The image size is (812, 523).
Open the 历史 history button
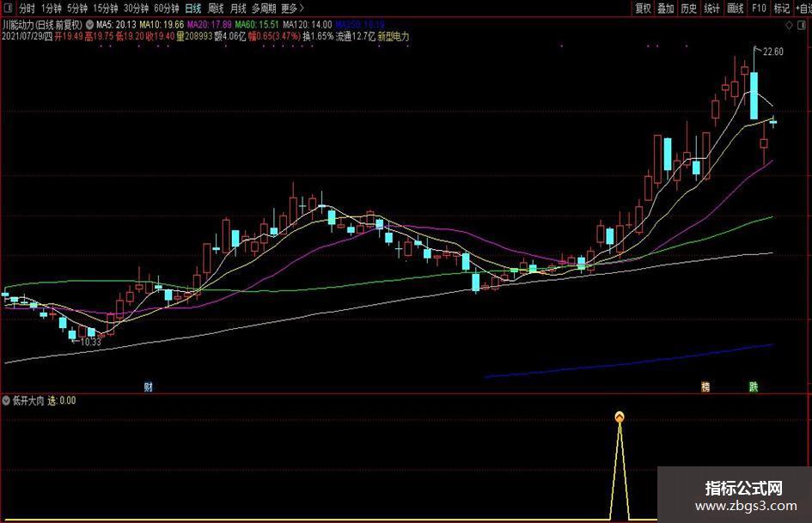tap(689, 9)
